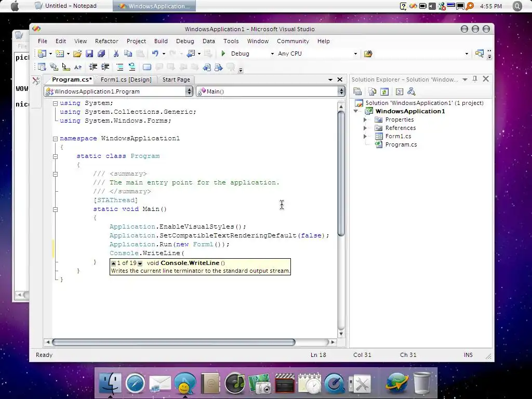Save Program.cs with the floppy disk icon

pyautogui.click(x=89, y=54)
